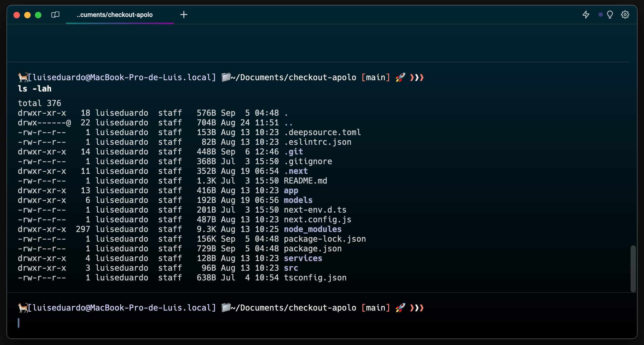Click the package.json file name
This screenshot has width=644, height=345.
313,248
